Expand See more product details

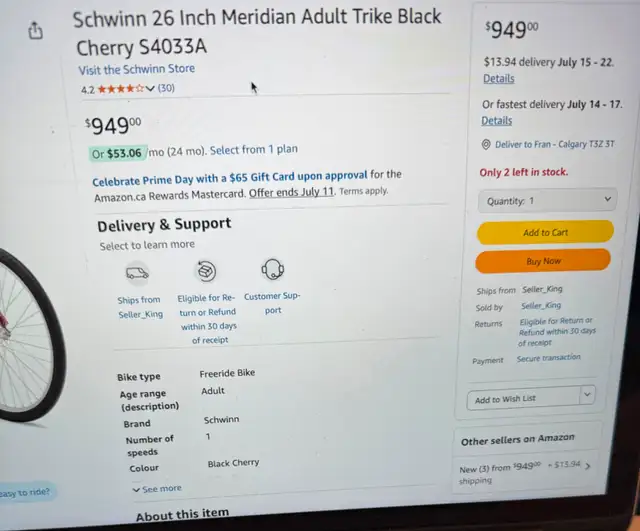[x=157, y=489]
